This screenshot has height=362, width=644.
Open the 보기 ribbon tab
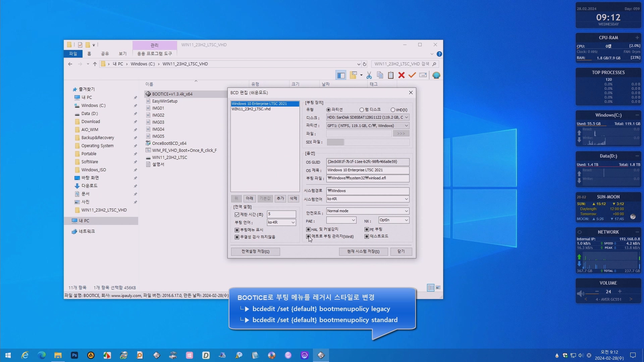point(122,54)
